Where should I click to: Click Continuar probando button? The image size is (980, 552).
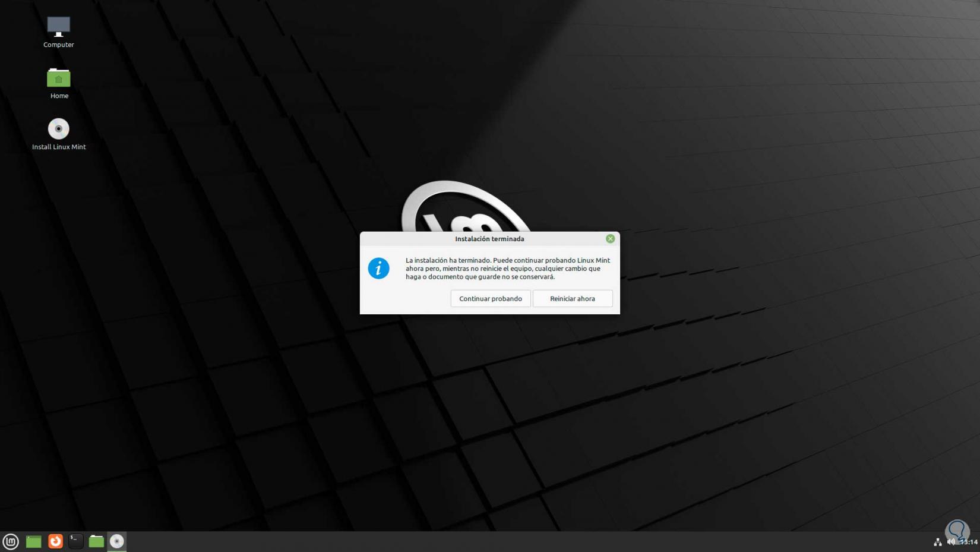tap(491, 298)
